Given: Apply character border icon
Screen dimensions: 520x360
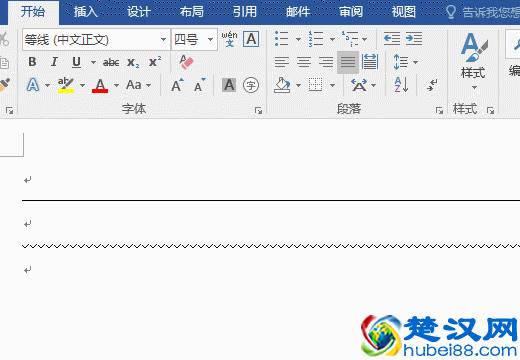Looking at the screenshot, I should (251, 39).
